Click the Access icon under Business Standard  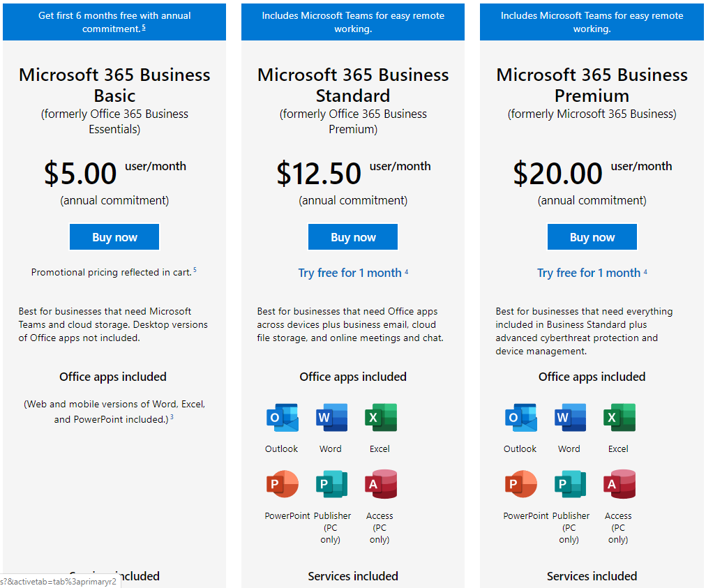click(x=381, y=484)
